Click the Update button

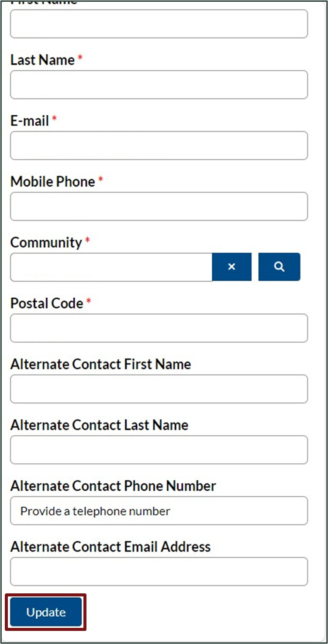(x=46, y=612)
